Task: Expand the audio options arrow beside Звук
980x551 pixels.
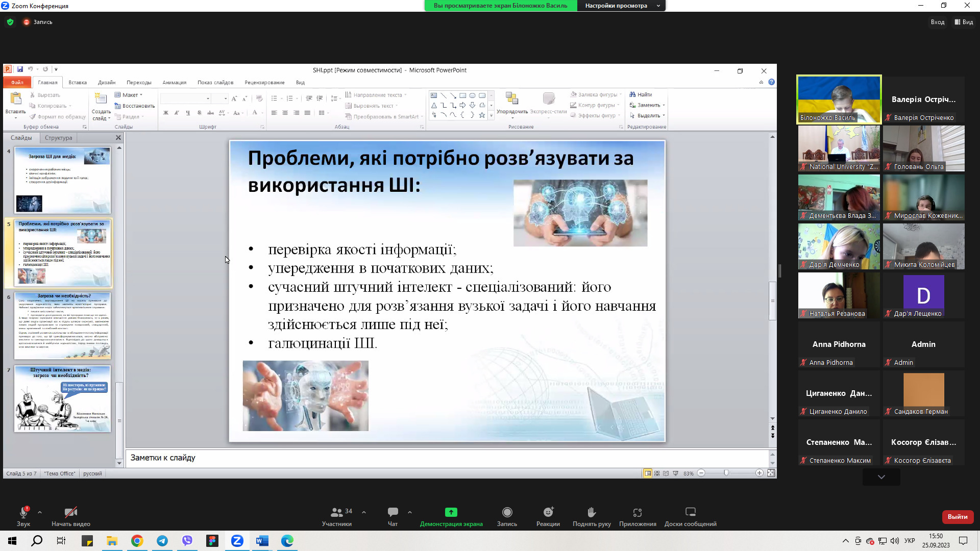Action: 40,512
